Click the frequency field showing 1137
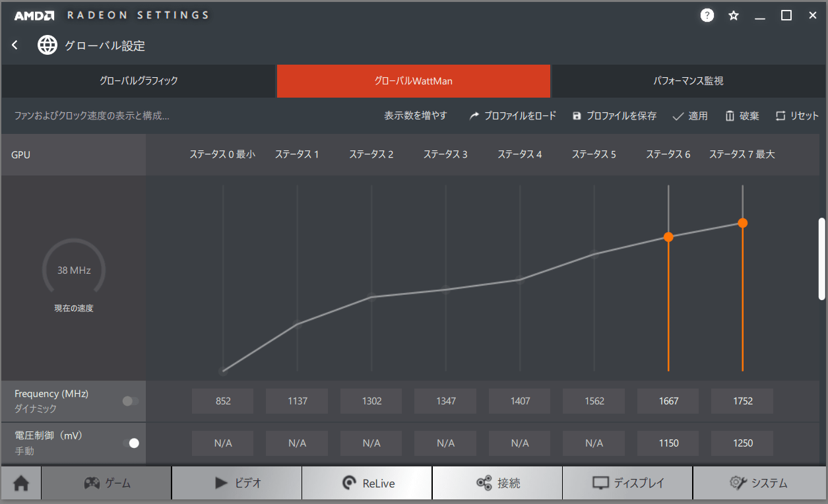 click(298, 401)
